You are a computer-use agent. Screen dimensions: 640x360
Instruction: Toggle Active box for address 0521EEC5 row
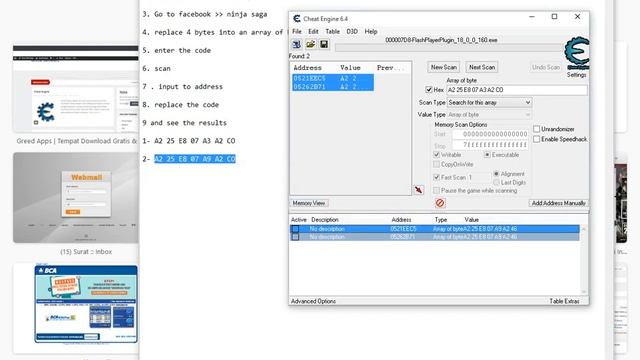tap(295, 229)
